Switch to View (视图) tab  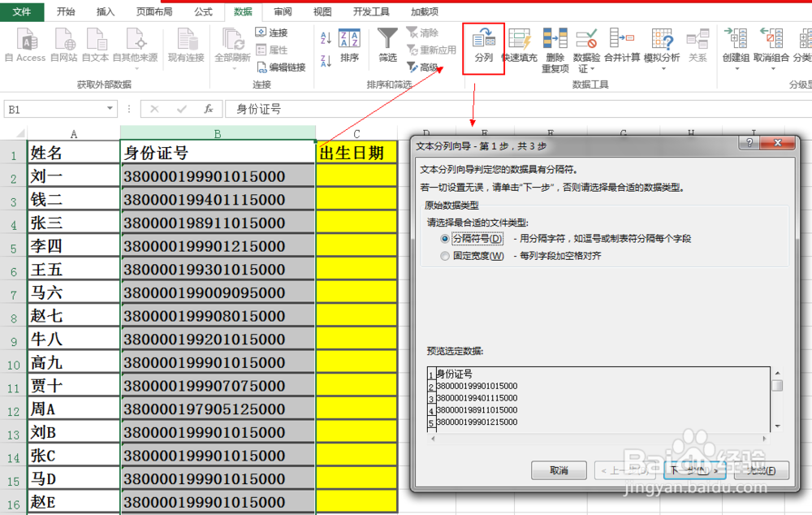click(322, 11)
